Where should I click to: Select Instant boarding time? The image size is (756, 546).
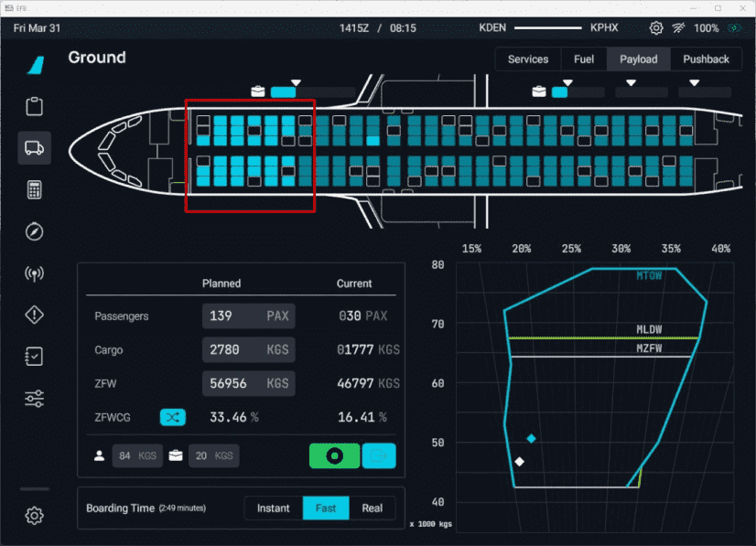[x=273, y=509]
